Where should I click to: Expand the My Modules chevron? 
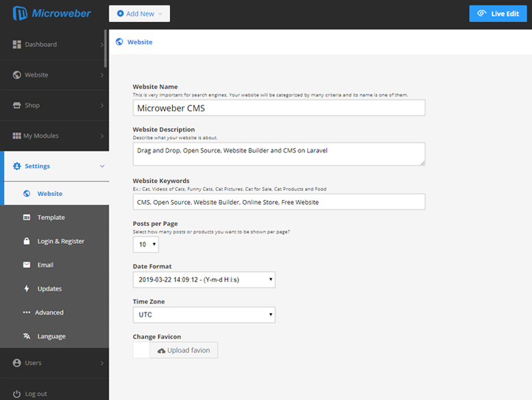click(x=102, y=136)
